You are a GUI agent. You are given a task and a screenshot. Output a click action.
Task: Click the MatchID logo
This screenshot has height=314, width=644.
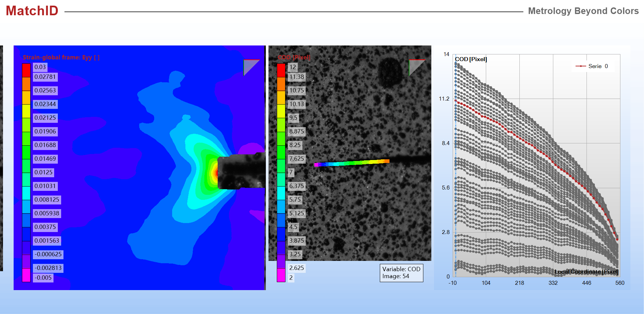coord(32,11)
